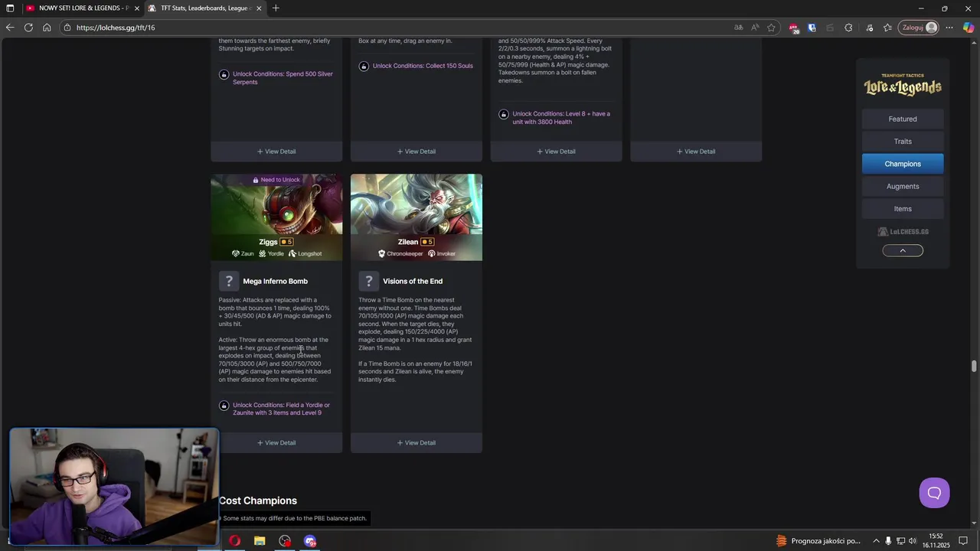Open the chat support bubble
This screenshot has height=551, width=980.
coord(934,493)
